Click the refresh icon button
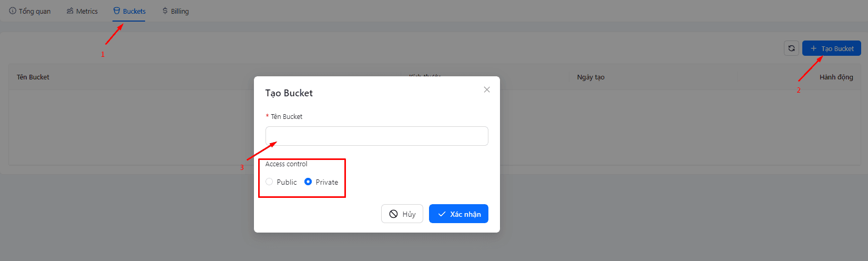The height and width of the screenshot is (261, 868). (x=791, y=48)
